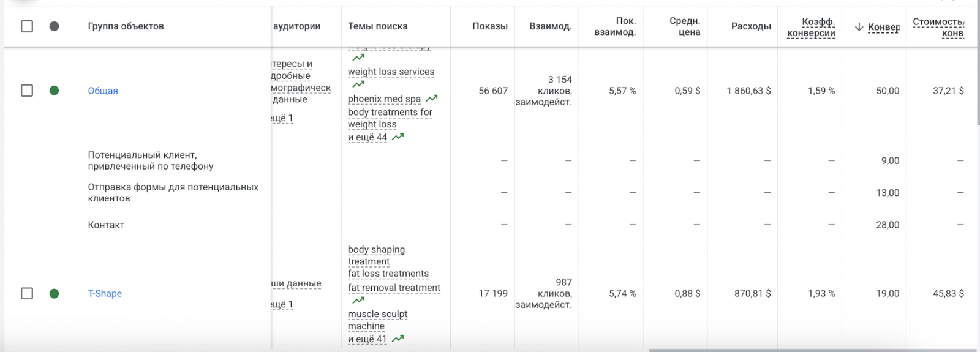Sort by the Показы column header
Screen dimensions: 980x352
489,26
